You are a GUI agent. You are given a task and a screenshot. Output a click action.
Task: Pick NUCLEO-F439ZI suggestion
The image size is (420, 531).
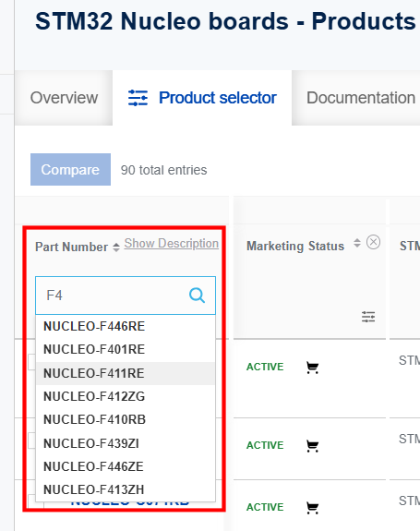tap(126, 443)
